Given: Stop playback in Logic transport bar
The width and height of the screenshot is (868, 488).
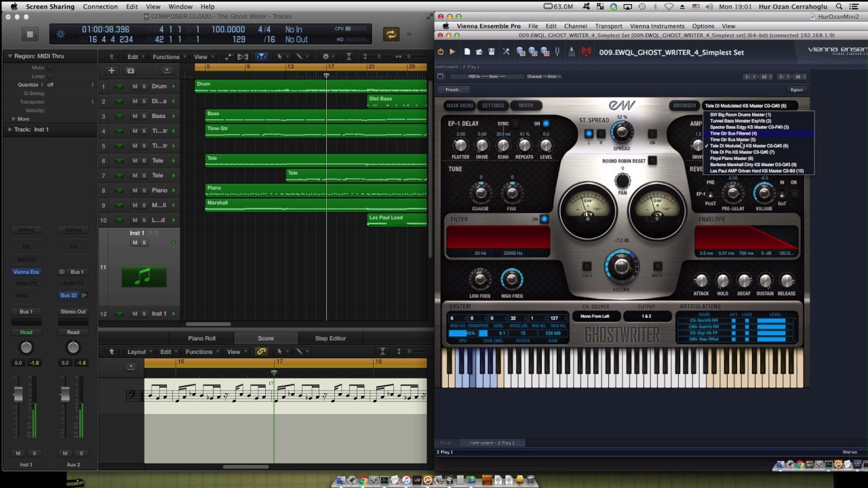Looking at the screenshot, I should tap(29, 34).
